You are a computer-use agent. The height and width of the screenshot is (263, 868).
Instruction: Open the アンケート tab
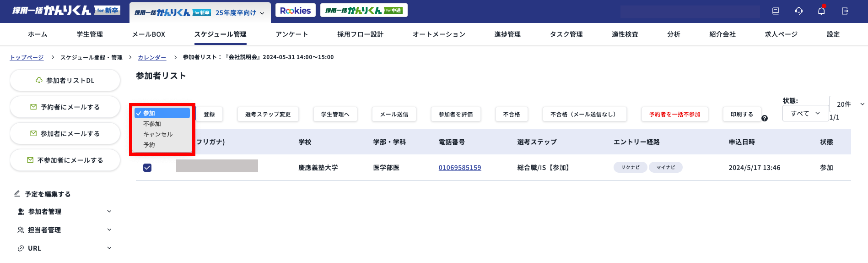click(x=292, y=34)
